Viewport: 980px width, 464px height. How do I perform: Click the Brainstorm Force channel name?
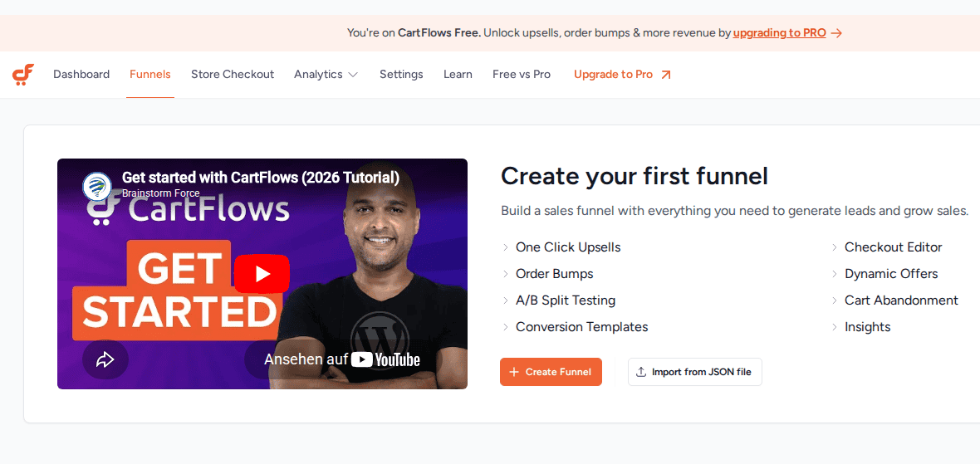160,193
